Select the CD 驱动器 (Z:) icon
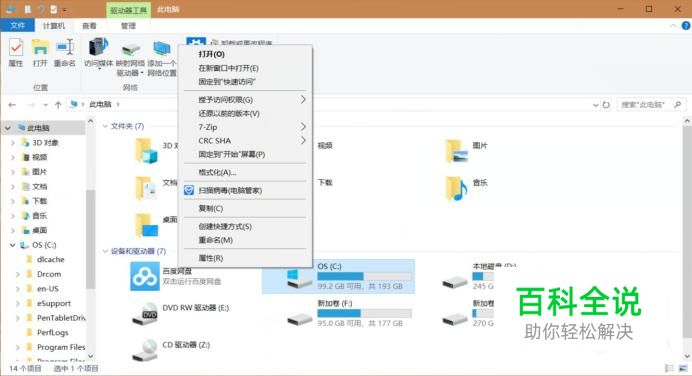Image resolution: width=692 pixels, height=376 pixels. click(145, 350)
